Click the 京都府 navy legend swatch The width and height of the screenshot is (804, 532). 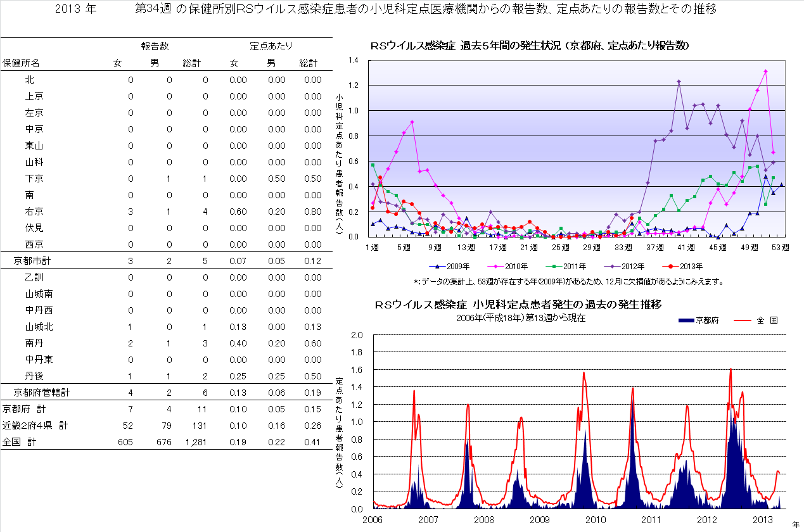click(x=686, y=320)
